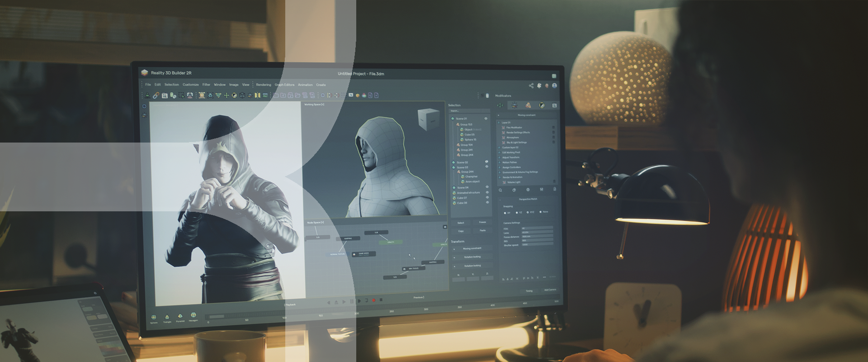
Task: Click the magnifier icon below modificator list
Action: [x=500, y=190]
